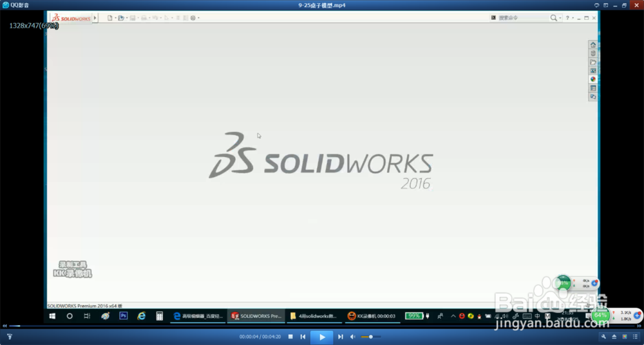Screen dimensions: 644x345
Task: Click the green 64% floating widget
Action: click(x=600, y=315)
